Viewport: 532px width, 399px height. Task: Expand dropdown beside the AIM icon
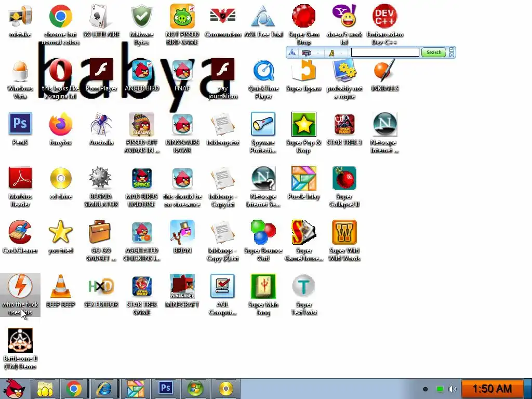point(341,53)
